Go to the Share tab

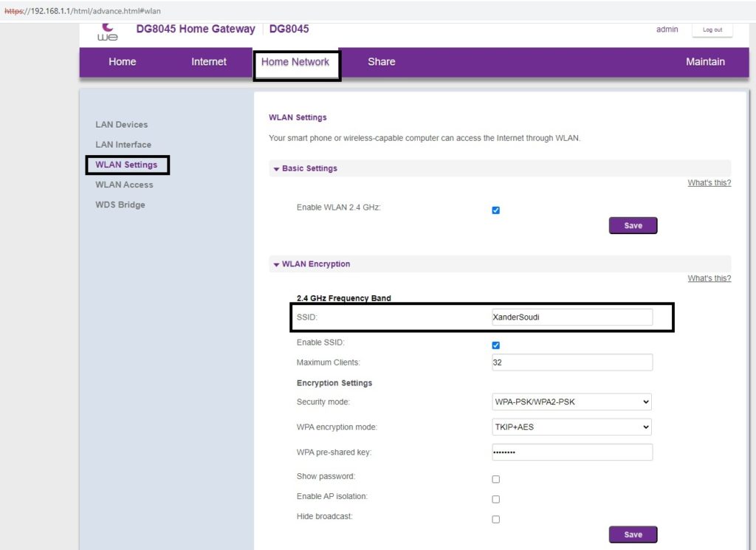pos(381,62)
